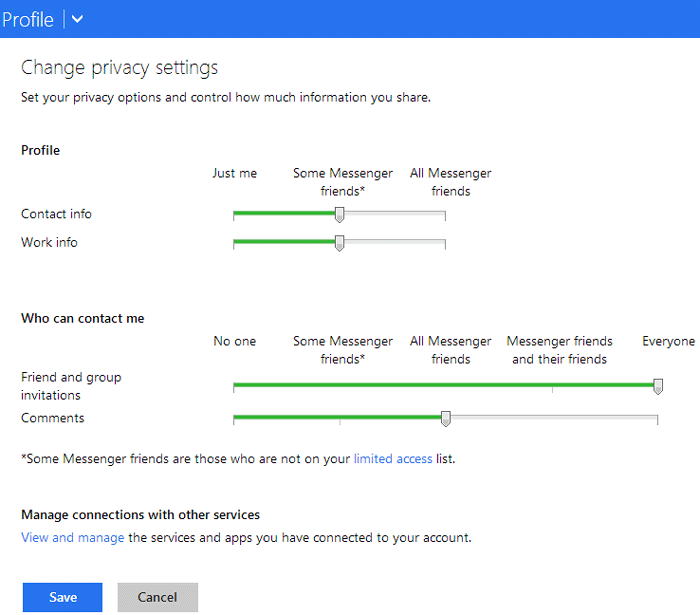Open the limited access link

tap(393, 459)
